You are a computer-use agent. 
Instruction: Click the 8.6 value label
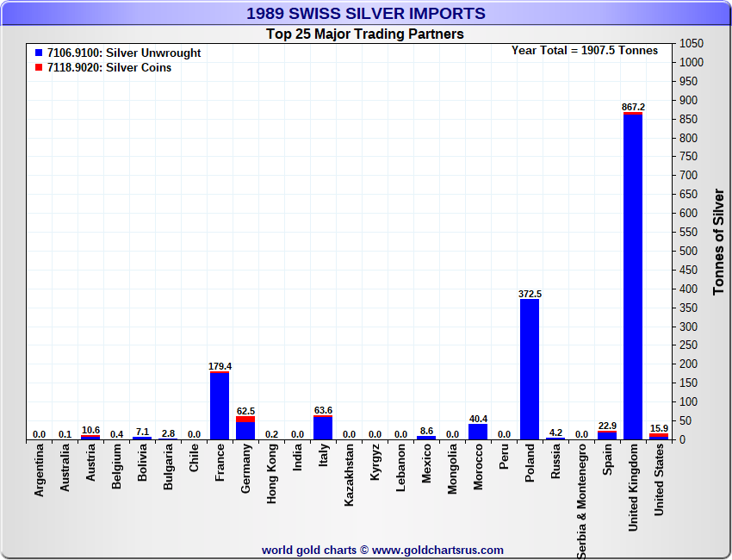[x=426, y=431]
